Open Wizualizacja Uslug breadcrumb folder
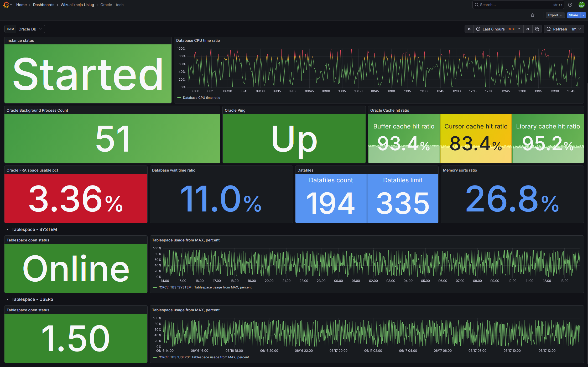 pos(77,5)
